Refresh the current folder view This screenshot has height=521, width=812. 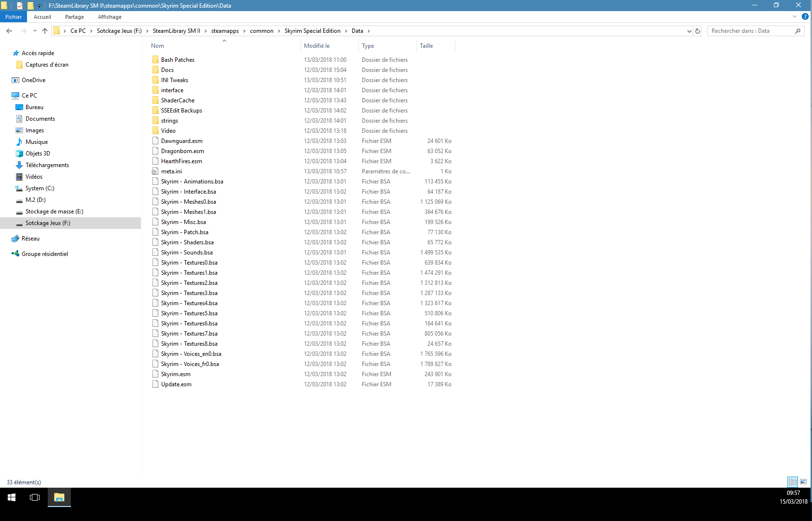(697, 31)
